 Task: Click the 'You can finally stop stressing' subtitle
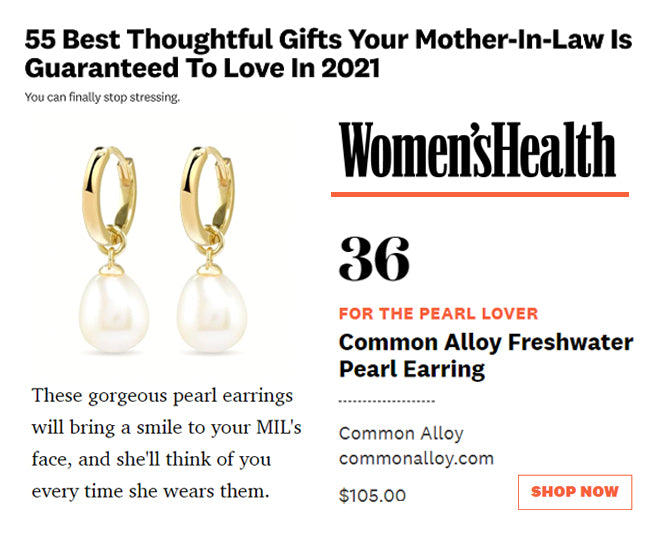[102, 98]
